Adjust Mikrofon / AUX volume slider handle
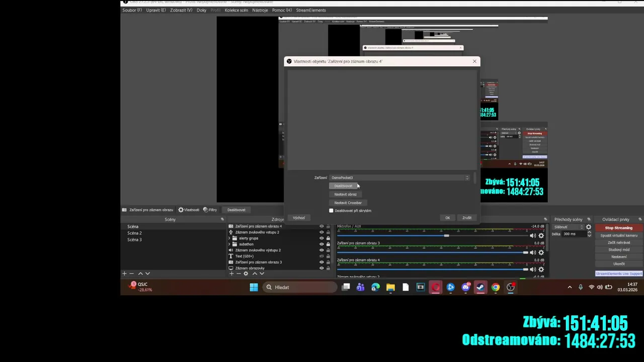Viewport: 644px width, 362px height. (x=446, y=235)
